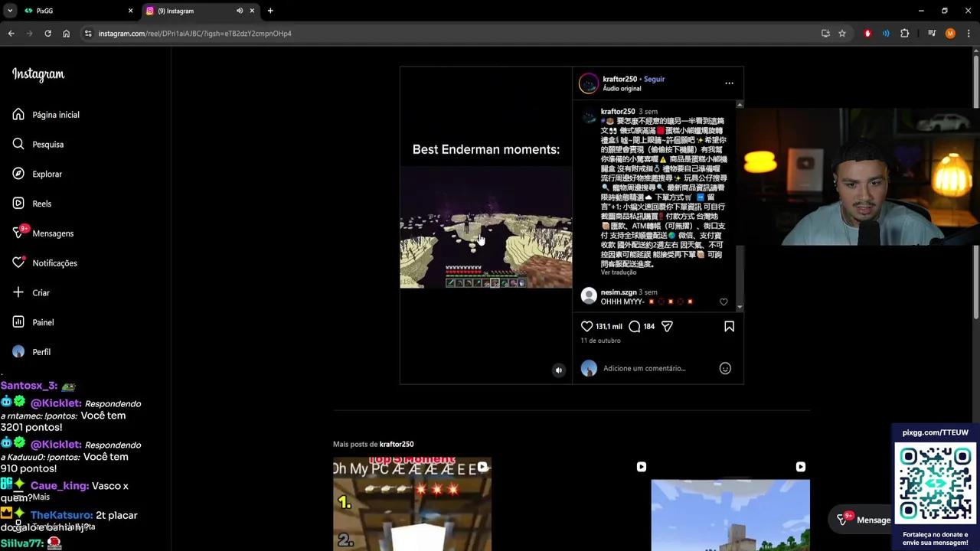Mute Instagram tab audio indicator
This screenshot has width=980, height=551.
coord(240,11)
